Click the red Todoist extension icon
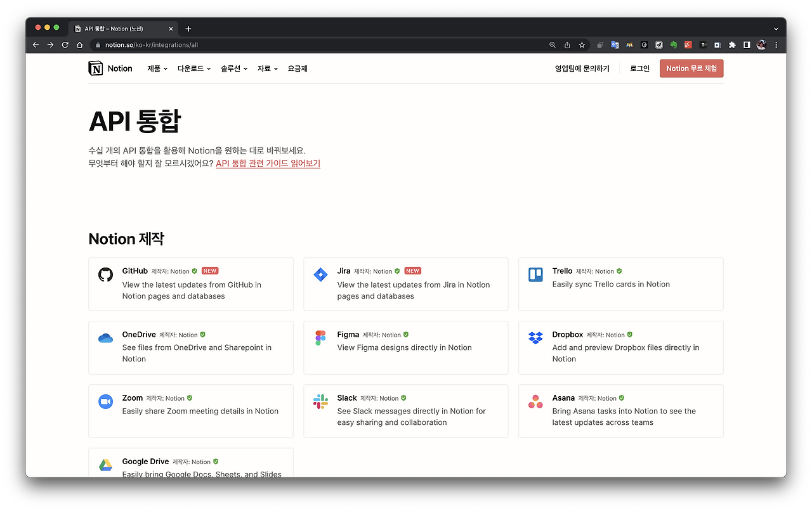This screenshot has width=812, height=511. (688, 45)
